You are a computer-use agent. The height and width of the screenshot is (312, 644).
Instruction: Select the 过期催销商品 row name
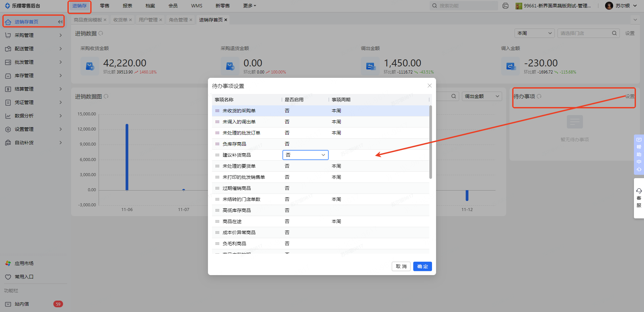point(237,188)
